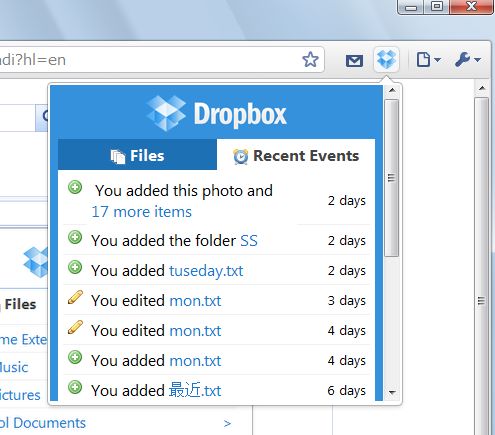
Task: Open the wrench settings menu
Action: [x=468, y=60]
